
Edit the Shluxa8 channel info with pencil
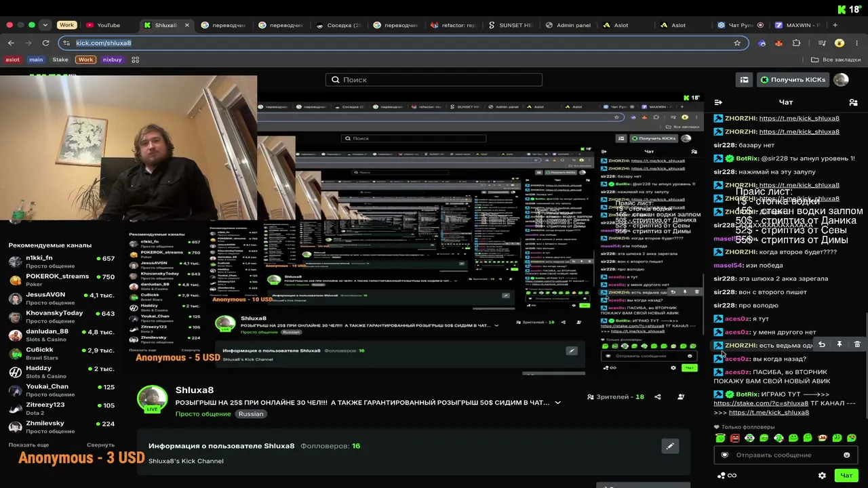670,446
